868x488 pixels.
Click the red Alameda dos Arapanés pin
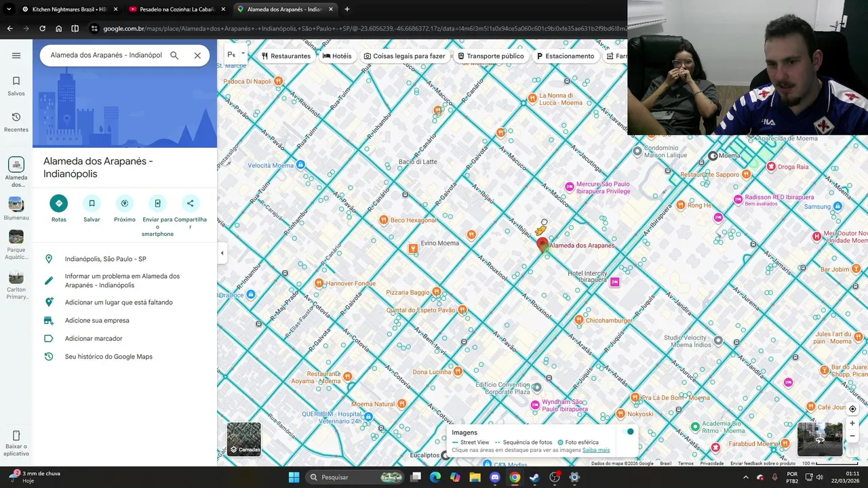(542, 245)
